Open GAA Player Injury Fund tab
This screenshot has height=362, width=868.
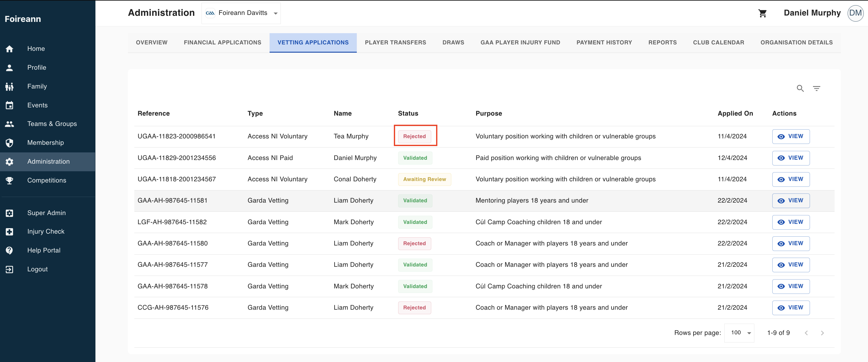(520, 43)
